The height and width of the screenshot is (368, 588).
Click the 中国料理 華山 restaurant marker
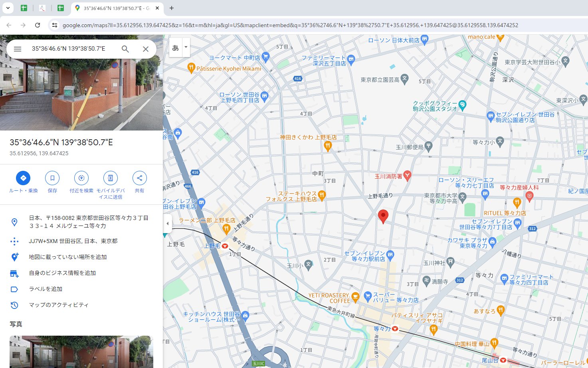point(494,342)
